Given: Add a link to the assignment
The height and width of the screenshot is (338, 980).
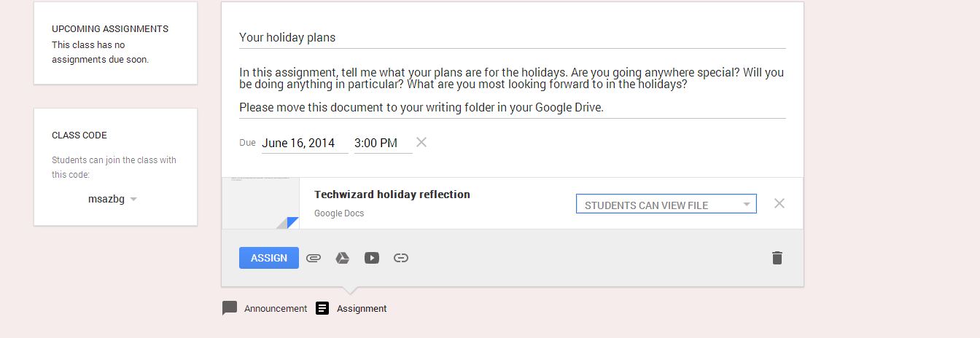Looking at the screenshot, I should pyautogui.click(x=401, y=258).
